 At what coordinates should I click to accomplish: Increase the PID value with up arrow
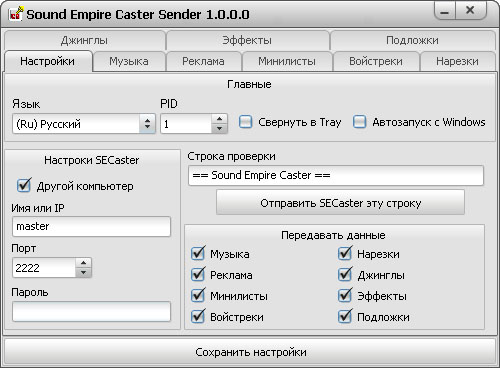click(x=219, y=119)
